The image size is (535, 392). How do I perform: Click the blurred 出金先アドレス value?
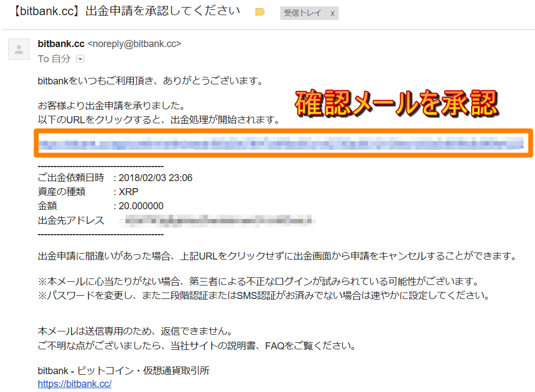(219, 221)
